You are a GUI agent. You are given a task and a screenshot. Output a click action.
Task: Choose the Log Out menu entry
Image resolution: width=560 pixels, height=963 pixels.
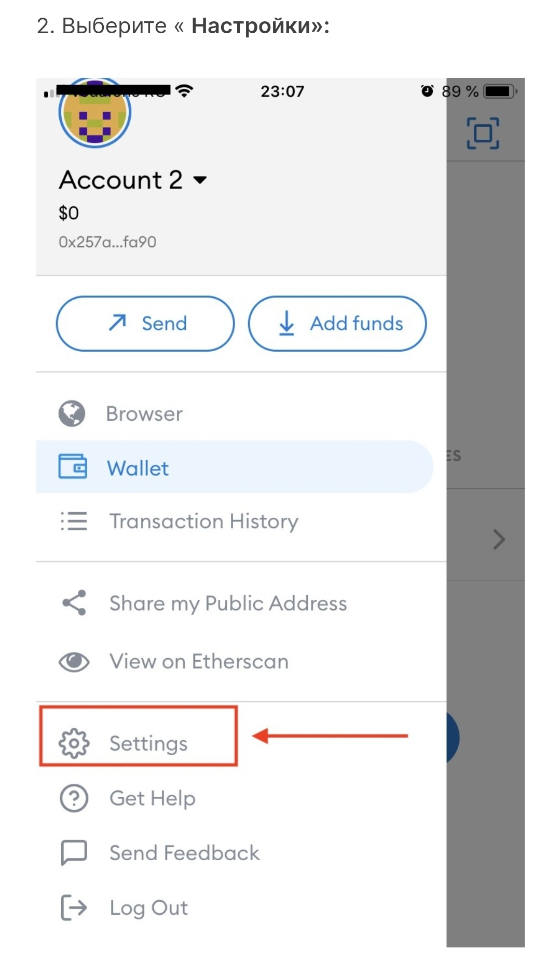click(x=148, y=907)
